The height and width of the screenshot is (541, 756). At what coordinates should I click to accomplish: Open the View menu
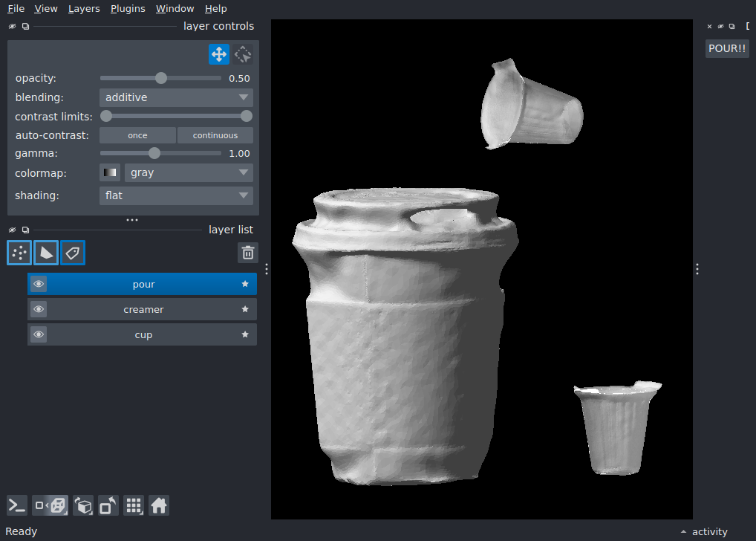[46, 9]
